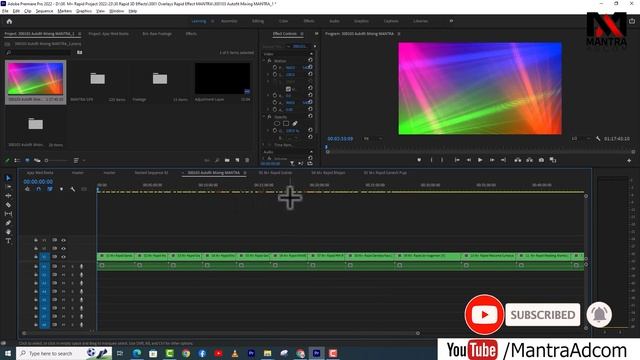Create ellipse mask under Opacity
This screenshot has width=640, height=360.
(x=277, y=123)
